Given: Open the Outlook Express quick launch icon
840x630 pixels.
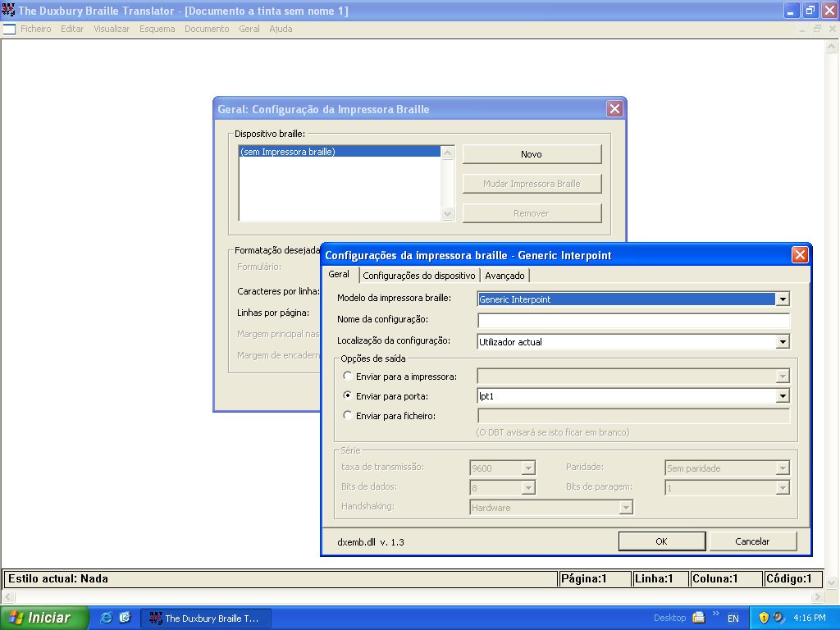Looking at the screenshot, I should (126, 618).
